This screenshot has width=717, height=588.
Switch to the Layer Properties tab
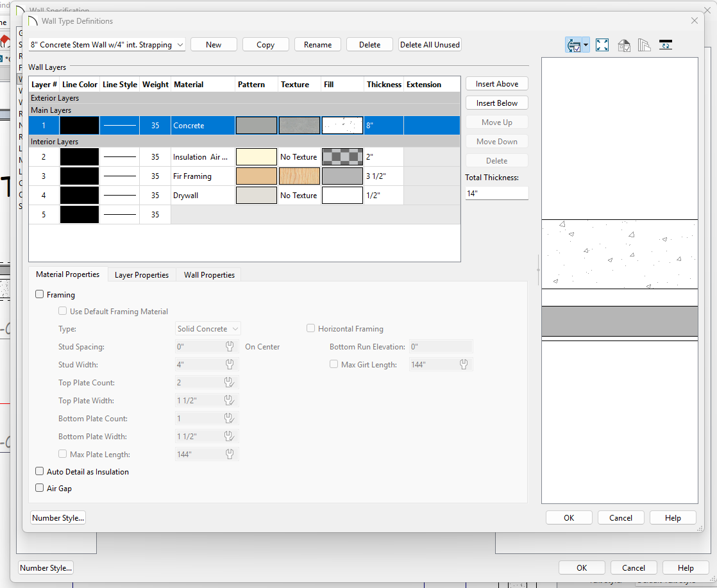coord(141,275)
